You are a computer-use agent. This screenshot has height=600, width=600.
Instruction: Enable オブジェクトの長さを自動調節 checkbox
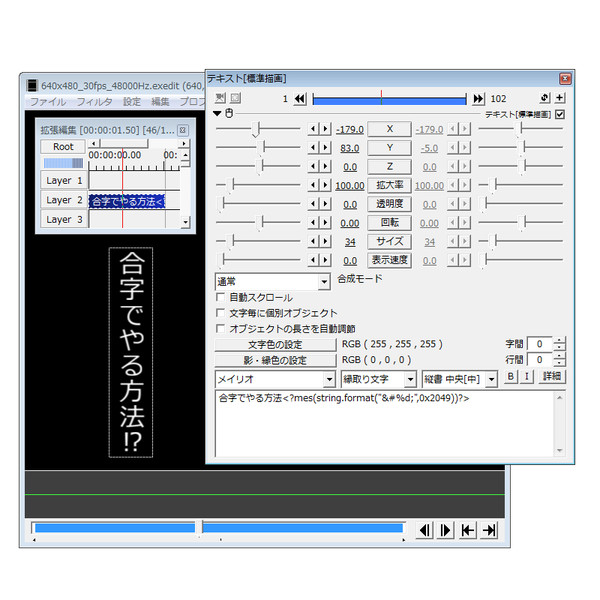222,328
